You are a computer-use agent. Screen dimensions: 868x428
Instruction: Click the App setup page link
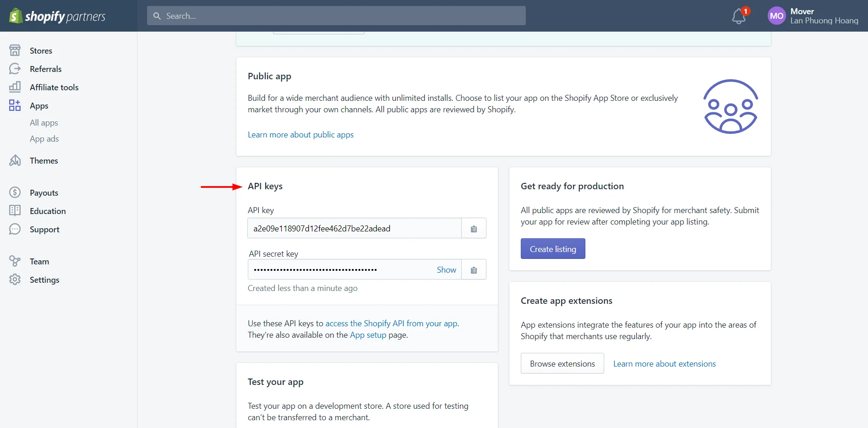point(368,335)
